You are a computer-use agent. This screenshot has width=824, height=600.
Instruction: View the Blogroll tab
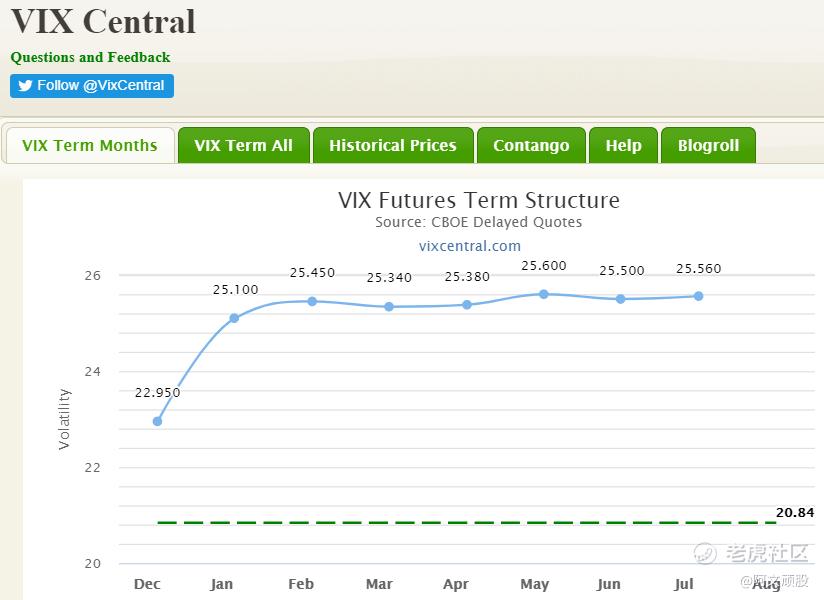point(708,145)
